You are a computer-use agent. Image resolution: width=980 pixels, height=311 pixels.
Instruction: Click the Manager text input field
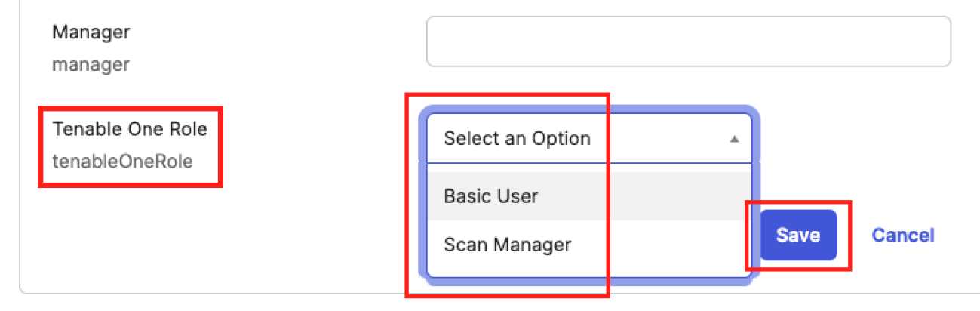(x=688, y=42)
